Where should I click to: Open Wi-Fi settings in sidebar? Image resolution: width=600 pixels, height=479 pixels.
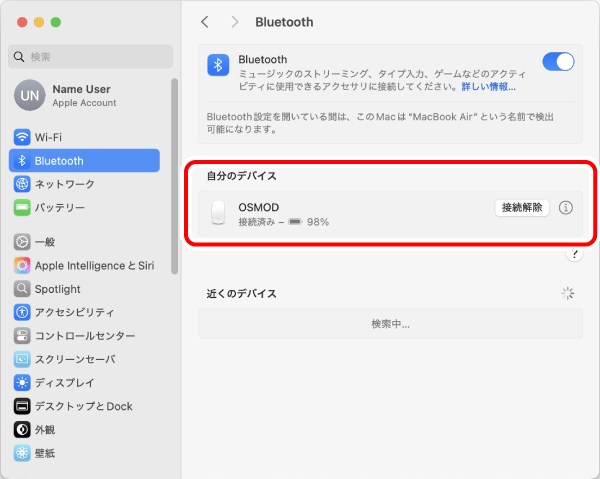click(x=48, y=137)
